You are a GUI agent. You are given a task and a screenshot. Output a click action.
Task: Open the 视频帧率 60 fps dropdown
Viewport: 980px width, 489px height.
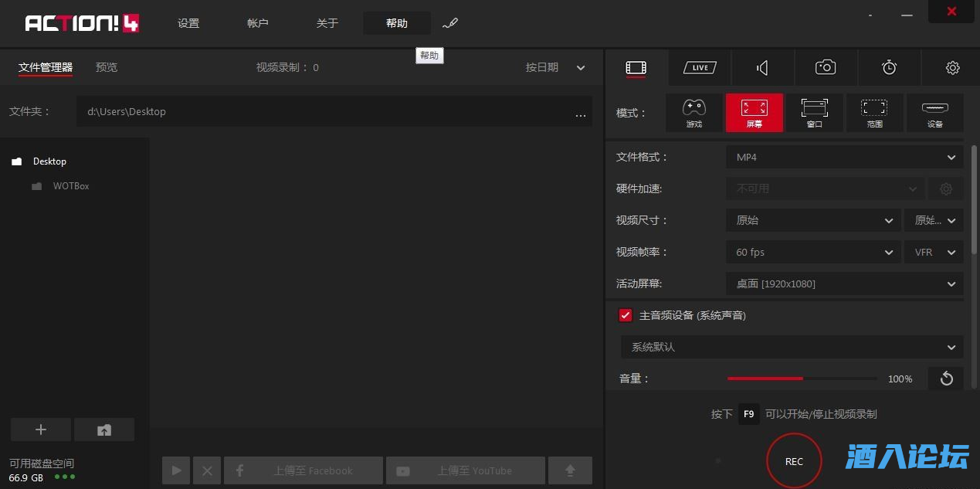[x=813, y=253]
